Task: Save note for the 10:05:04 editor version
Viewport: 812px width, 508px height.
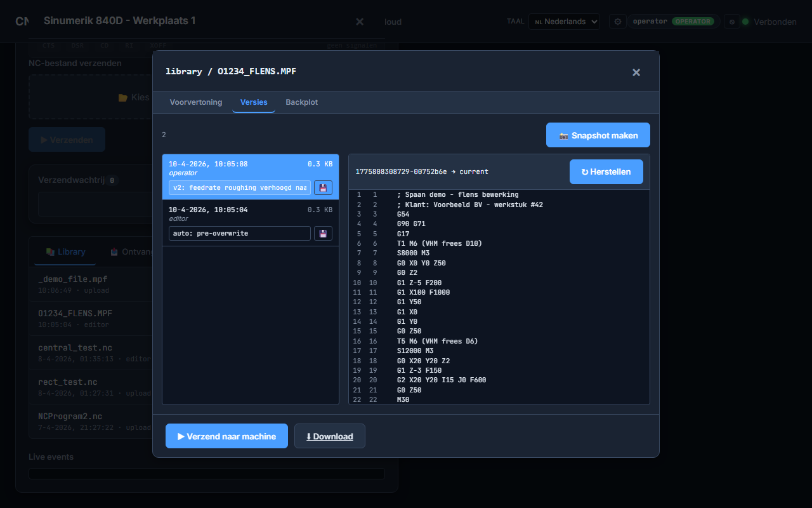Action: [323, 234]
